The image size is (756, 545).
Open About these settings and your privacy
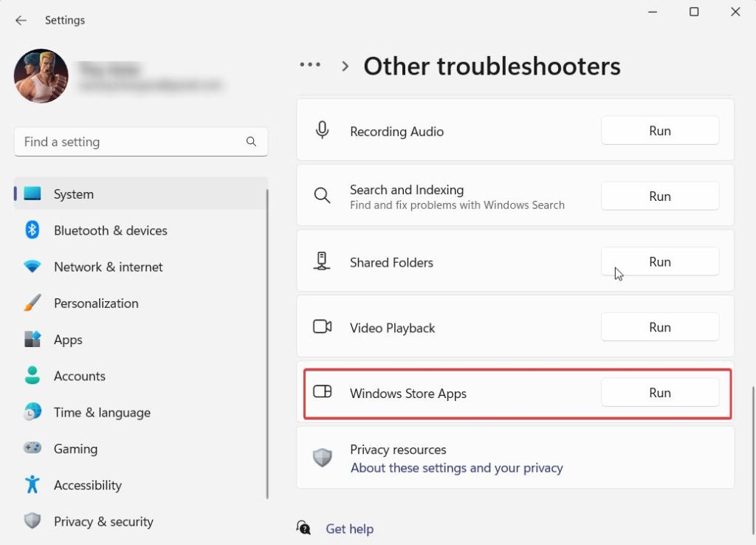[456, 468]
